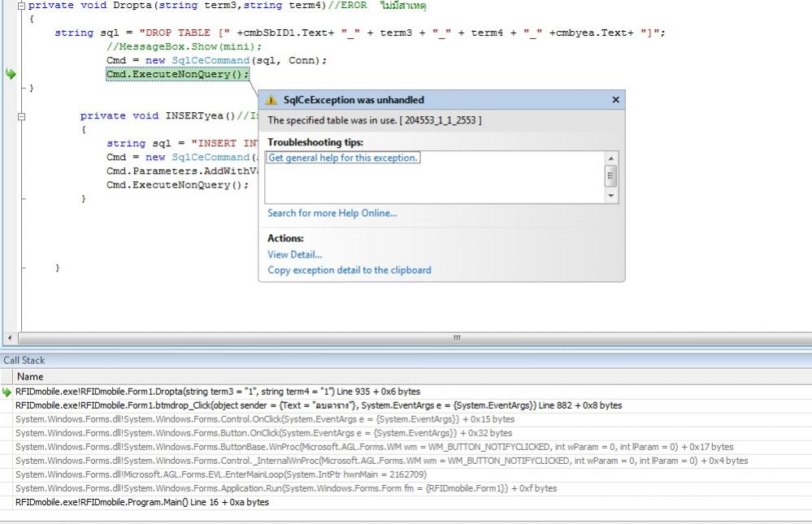The width and height of the screenshot is (812, 524).
Task: Collapse the INSERTyea method outline
Action: point(21,116)
